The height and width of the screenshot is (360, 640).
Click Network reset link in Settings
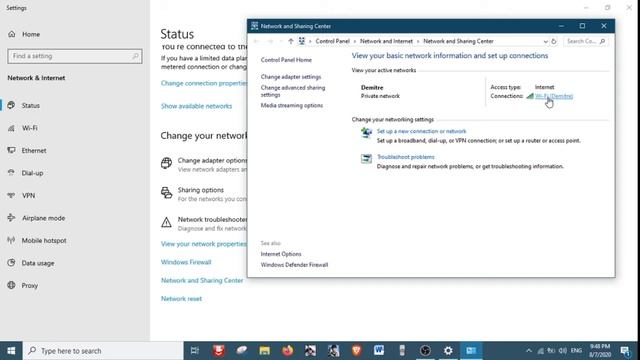tap(181, 299)
